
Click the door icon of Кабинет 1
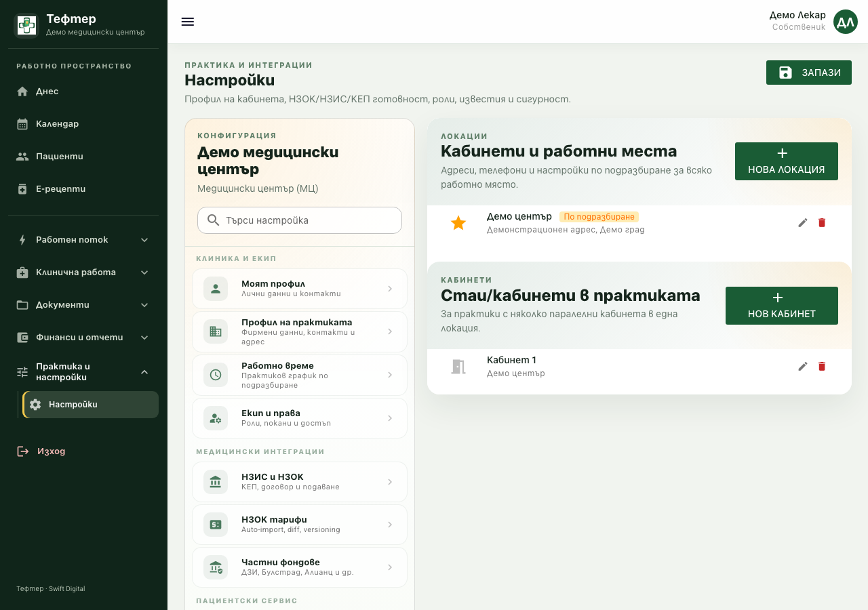[x=458, y=367]
